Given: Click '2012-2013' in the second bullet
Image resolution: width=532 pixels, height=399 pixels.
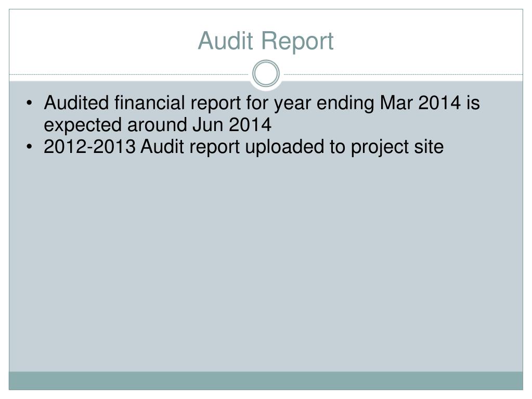Looking at the screenshot, I should click(89, 147).
